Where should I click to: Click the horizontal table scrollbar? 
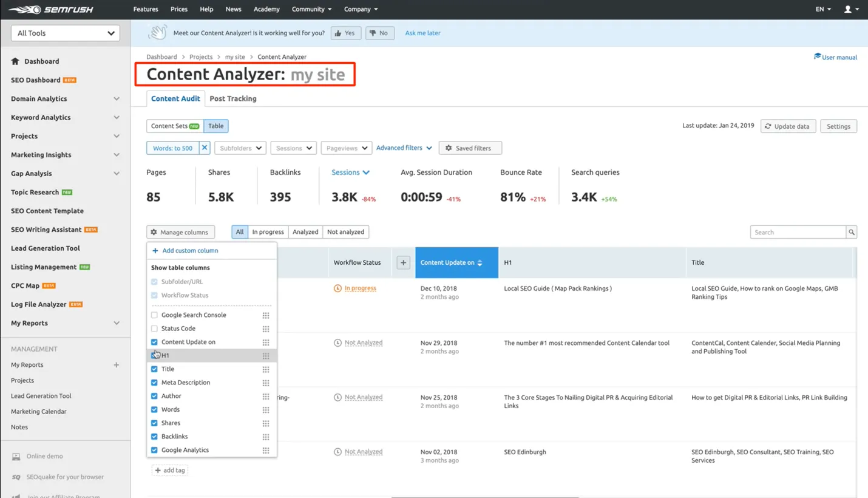(486, 496)
